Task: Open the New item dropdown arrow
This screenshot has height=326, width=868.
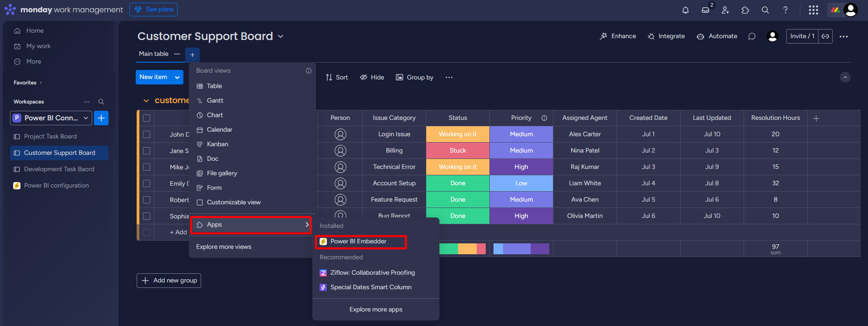Action: [x=177, y=77]
